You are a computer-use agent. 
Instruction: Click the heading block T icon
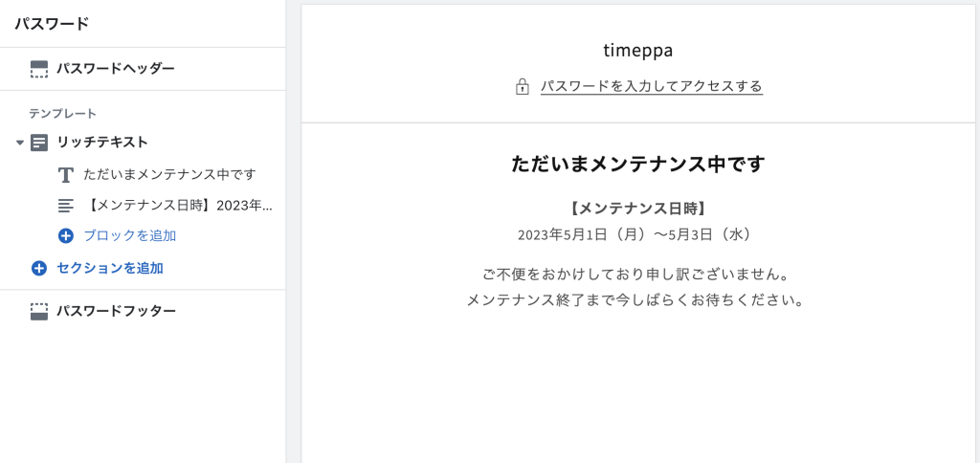click(x=66, y=175)
